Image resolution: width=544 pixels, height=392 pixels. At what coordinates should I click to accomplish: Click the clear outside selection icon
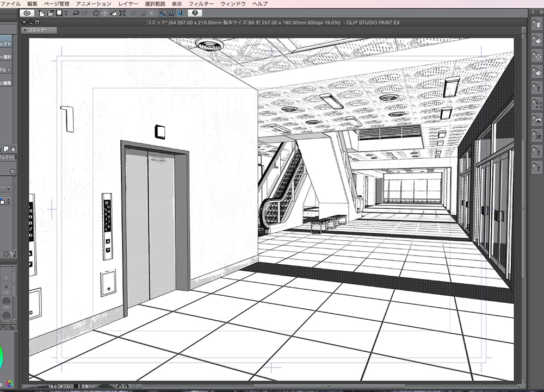tap(105, 13)
